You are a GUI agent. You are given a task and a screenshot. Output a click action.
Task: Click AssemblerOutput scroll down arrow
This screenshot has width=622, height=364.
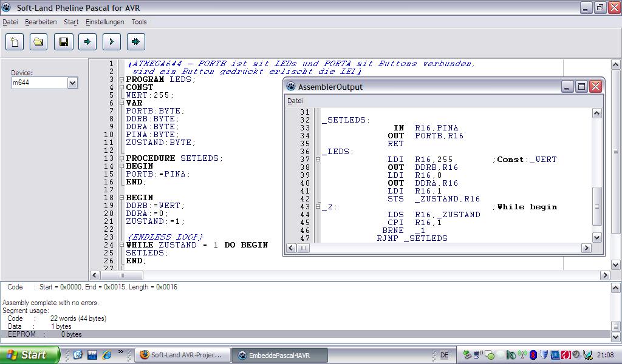click(596, 238)
